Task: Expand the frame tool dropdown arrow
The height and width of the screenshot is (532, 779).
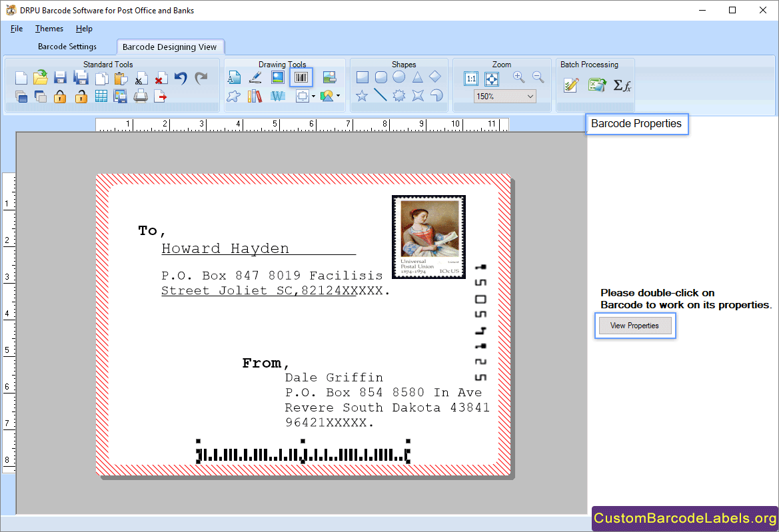Action: point(313,97)
